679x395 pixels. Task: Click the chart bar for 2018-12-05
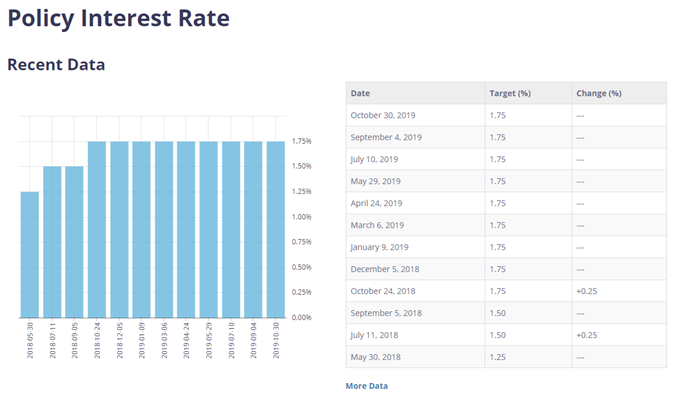pyautogui.click(x=120, y=230)
